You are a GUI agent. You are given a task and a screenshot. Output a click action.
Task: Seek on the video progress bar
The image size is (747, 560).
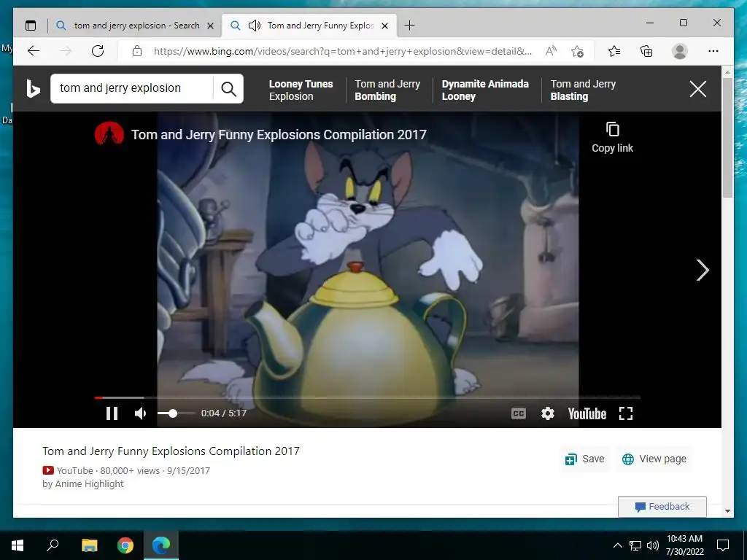tap(368, 397)
